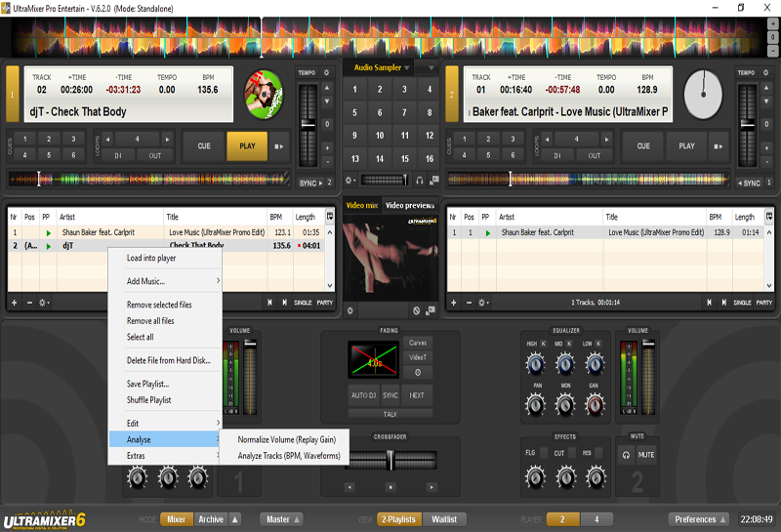Image resolution: width=781 pixels, height=532 pixels.
Task: Toggle SINGLE mode on the left playlist
Action: (x=303, y=303)
